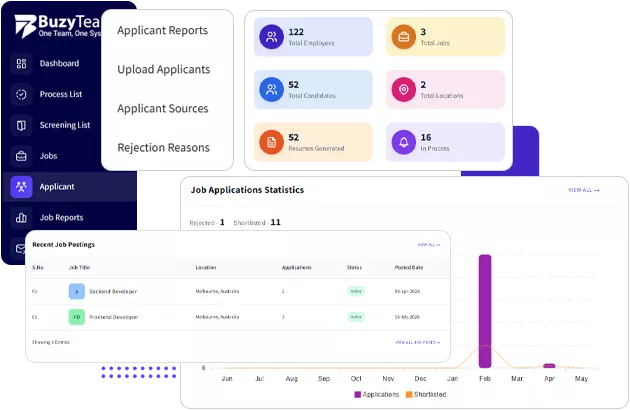Click the S.No column header
Viewport: 630px width, 410px height.
point(38,268)
